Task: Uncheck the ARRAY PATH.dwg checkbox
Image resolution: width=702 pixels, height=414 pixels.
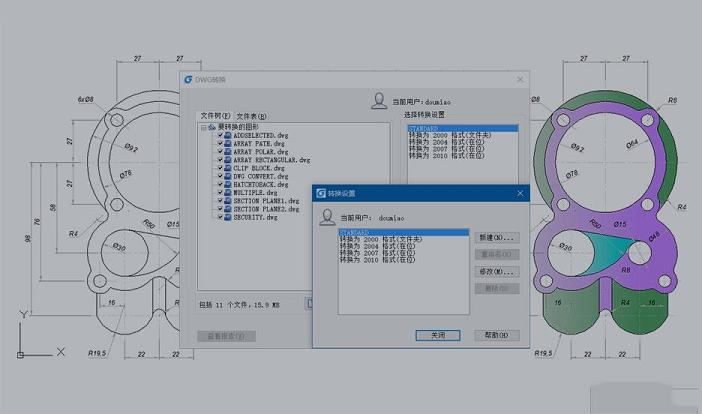Action: point(219,143)
